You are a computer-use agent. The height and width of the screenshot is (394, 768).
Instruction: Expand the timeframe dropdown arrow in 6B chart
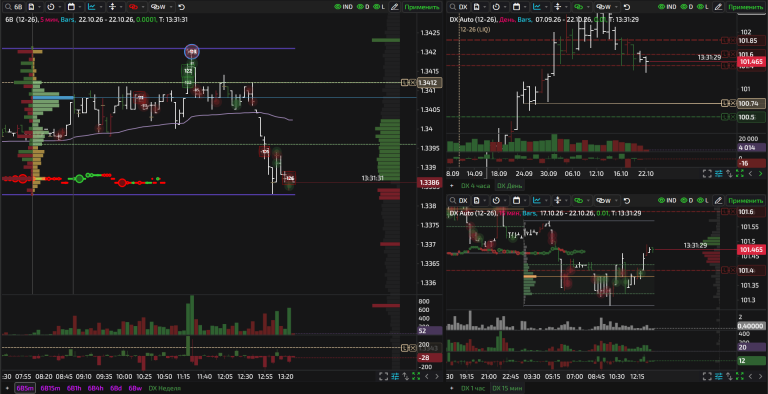59,7
